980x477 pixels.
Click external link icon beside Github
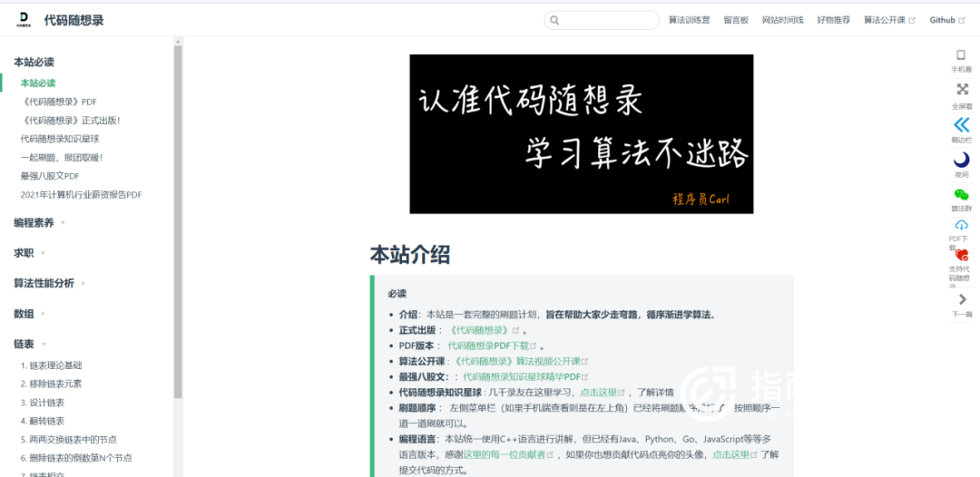pos(963,21)
